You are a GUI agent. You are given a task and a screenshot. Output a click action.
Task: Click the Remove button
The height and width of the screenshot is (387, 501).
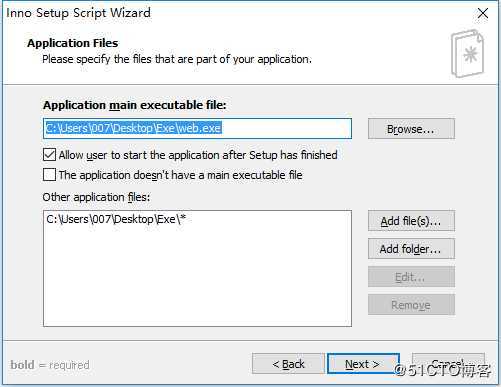point(411,305)
